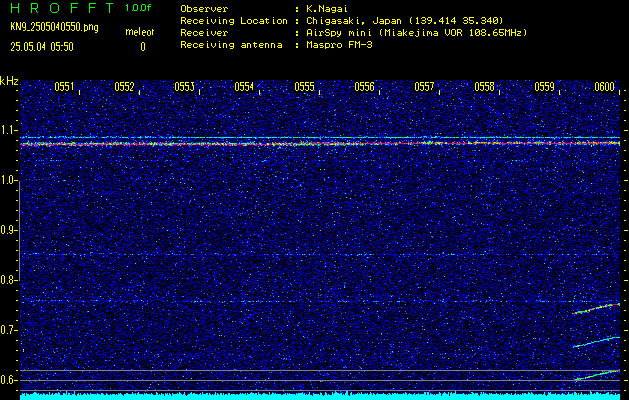The height and width of the screenshot is (400, 629).
Task: Click the 0.6 kHz axis label
Action: pos(9,380)
